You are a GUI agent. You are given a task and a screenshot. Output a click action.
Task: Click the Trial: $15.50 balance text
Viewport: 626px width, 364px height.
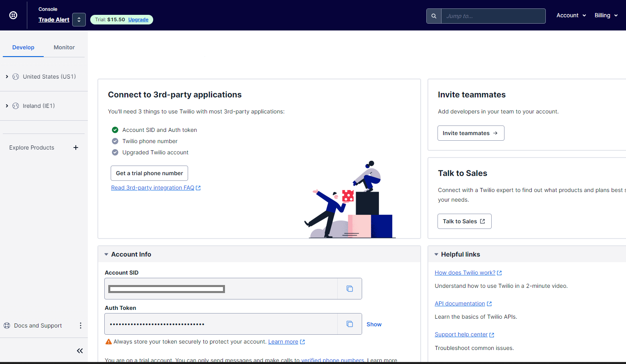110,20
